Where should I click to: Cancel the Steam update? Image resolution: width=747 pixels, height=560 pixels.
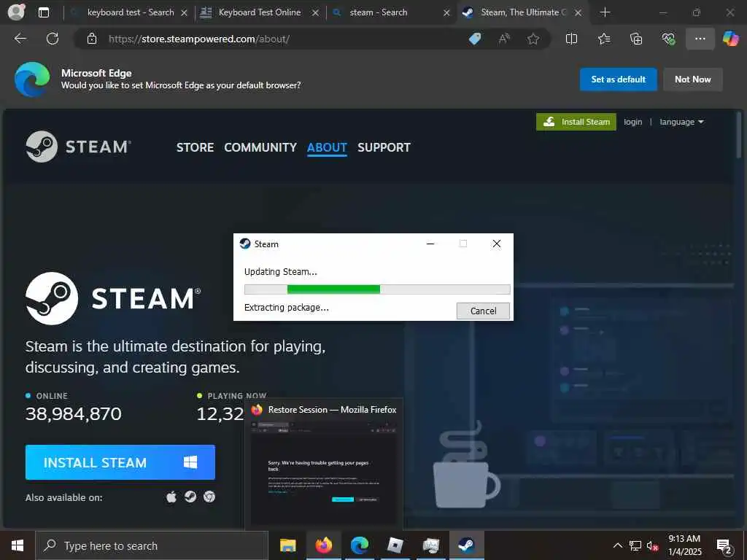[483, 311]
